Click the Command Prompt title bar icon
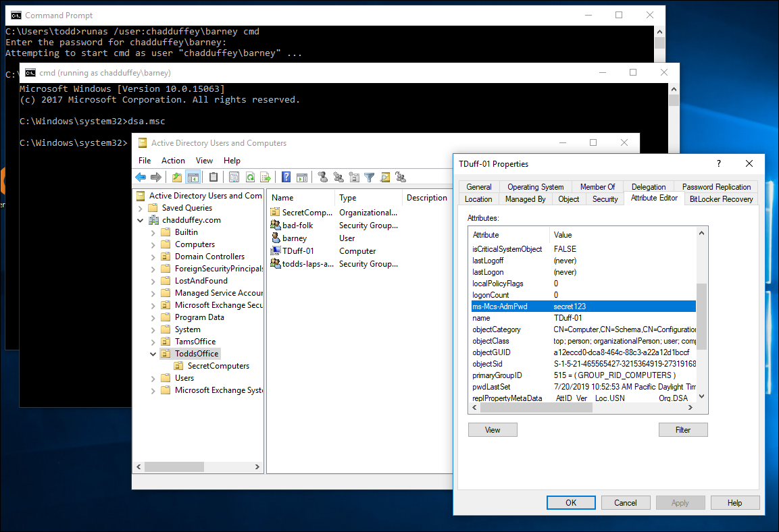Screen dimensions: 779x532 (x=16, y=16)
